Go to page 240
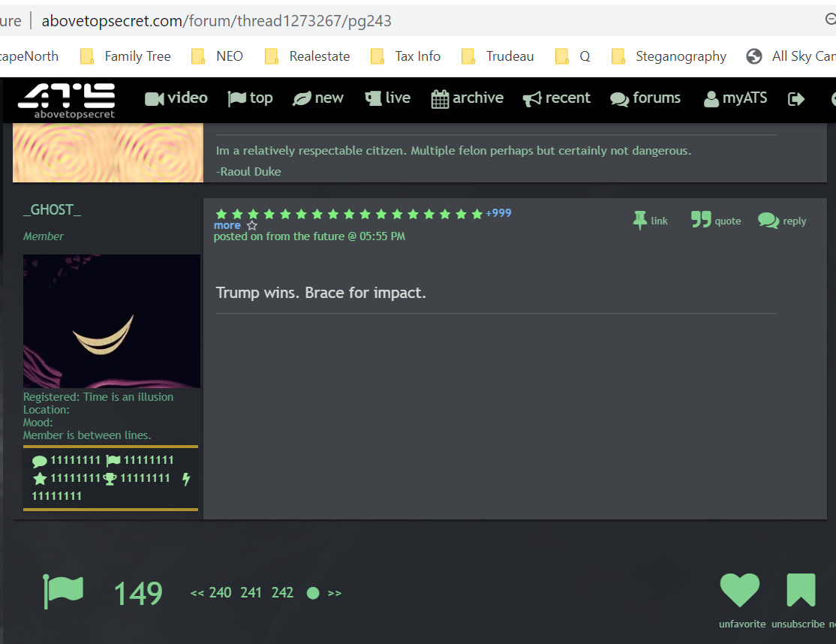The width and height of the screenshot is (836, 644). pos(220,593)
